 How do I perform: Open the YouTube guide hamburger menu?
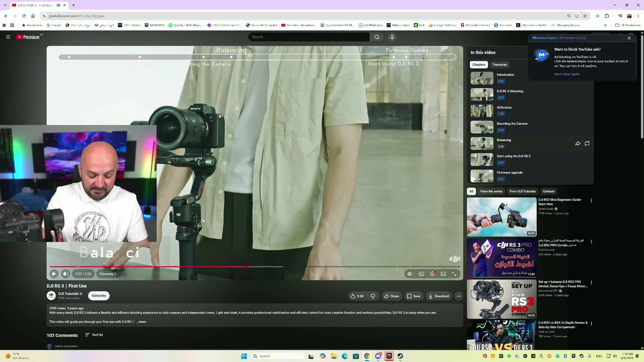8,37
